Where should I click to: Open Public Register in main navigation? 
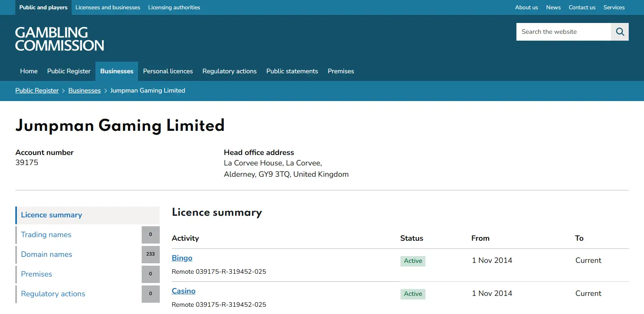click(69, 71)
